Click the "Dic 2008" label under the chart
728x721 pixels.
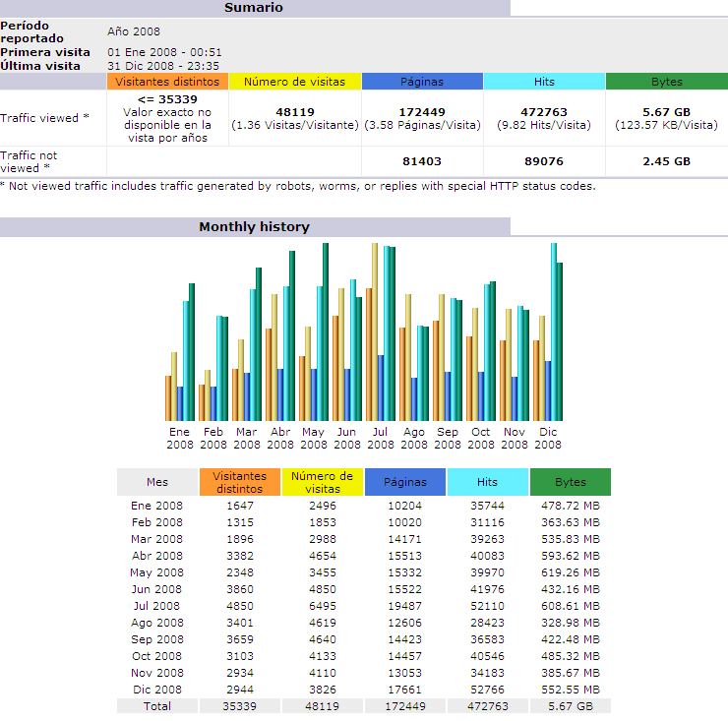coord(548,438)
